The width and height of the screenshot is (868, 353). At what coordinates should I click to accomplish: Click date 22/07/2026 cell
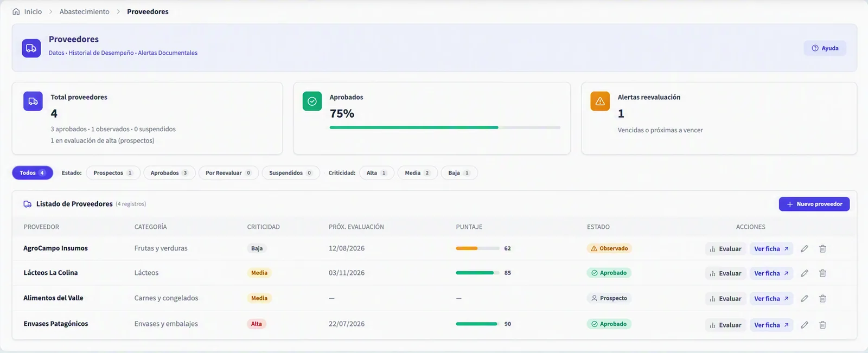click(x=347, y=324)
